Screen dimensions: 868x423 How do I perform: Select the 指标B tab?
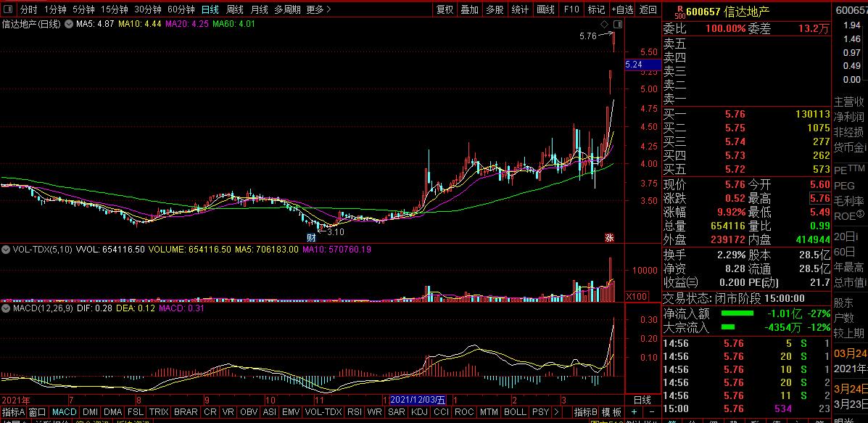click(x=586, y=413)
